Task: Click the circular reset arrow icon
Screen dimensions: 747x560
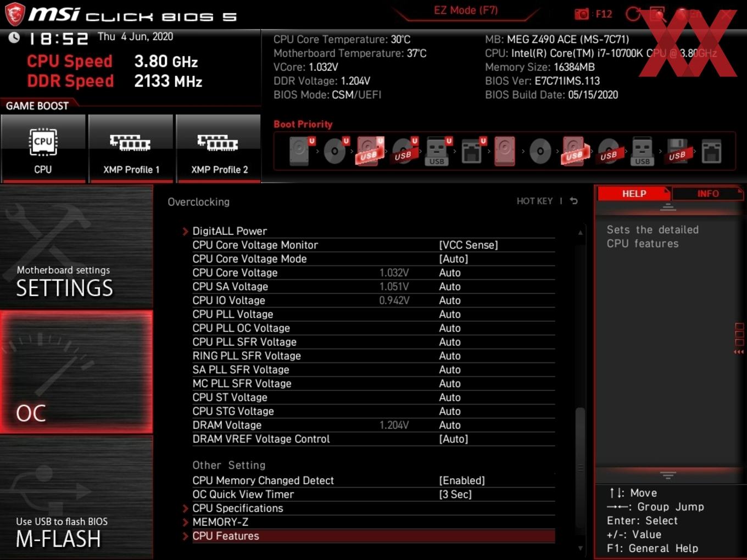Action: coord(633,14)
